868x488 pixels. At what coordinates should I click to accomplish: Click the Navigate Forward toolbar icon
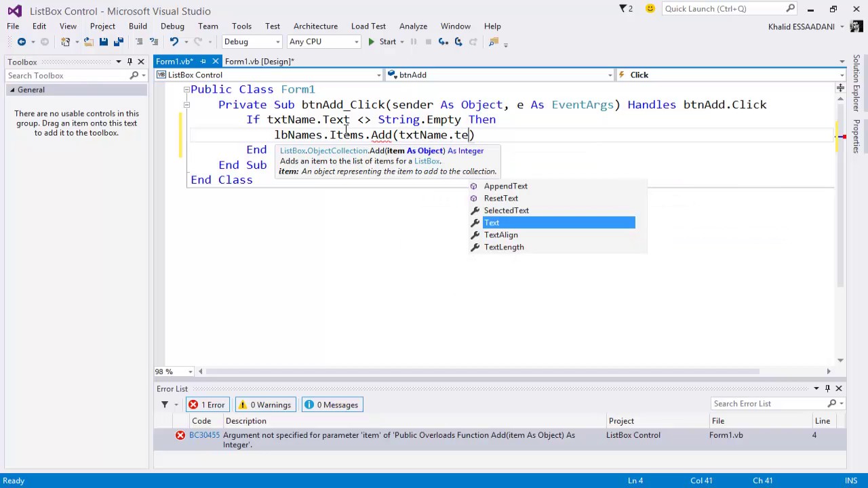(x=45, y=42)
